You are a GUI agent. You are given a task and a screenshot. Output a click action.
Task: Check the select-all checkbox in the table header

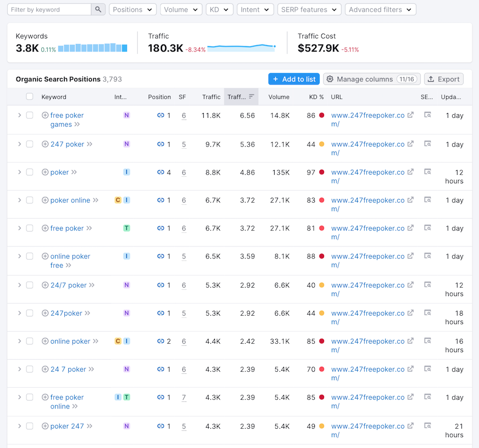(30, 96)
